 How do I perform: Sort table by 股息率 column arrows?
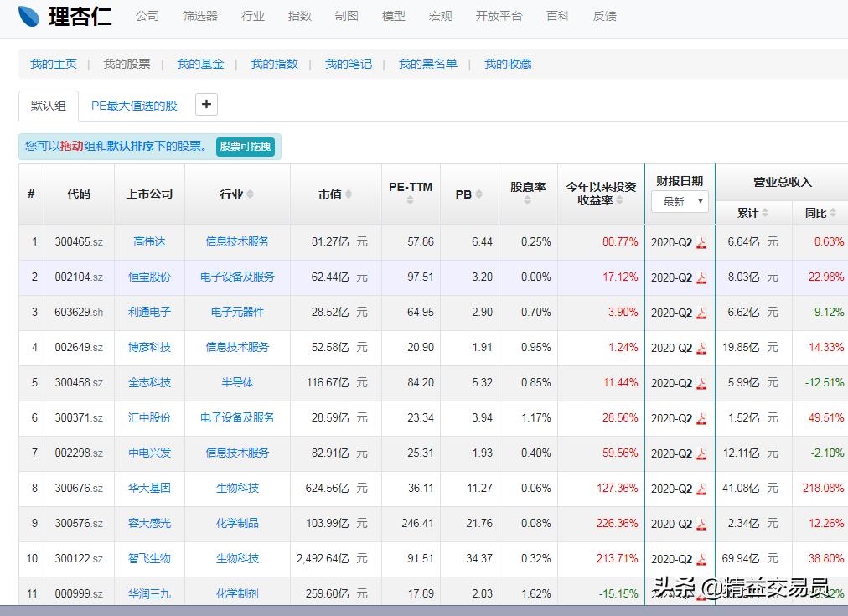(527, 200)
